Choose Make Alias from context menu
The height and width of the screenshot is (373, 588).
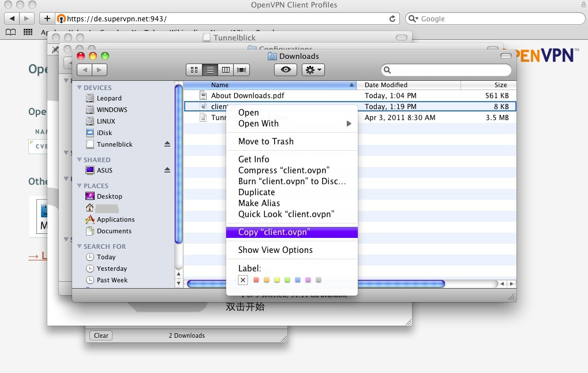click(x=292, y=203)
